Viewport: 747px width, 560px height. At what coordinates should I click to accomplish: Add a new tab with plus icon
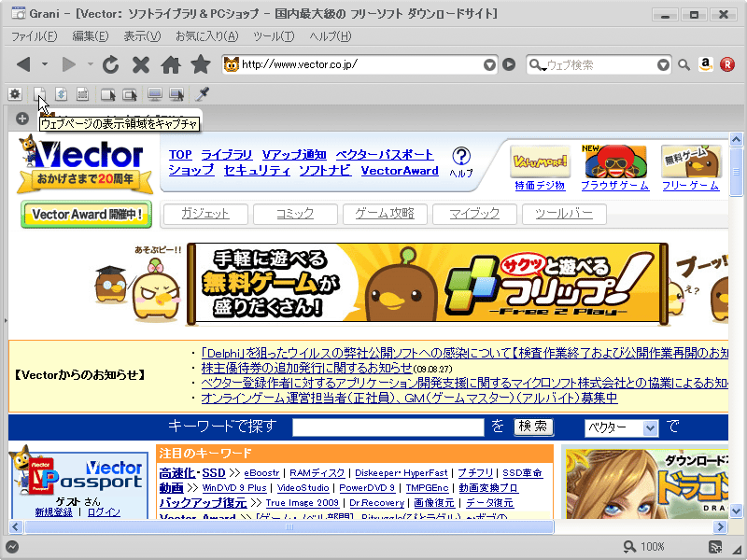22,119
